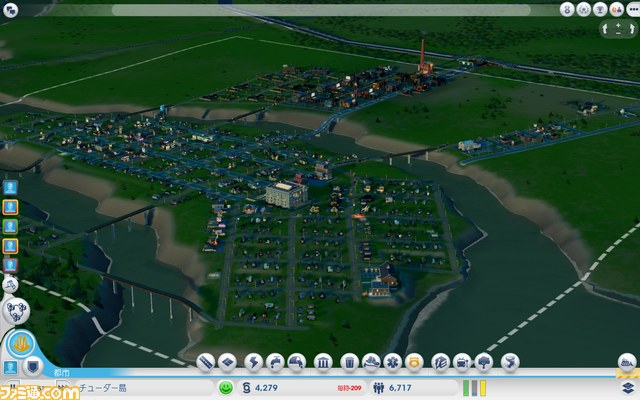Open the Fire helmet menu
This screenshot has height=400, width=640.
pyautogui.click(x=371, y=362)
